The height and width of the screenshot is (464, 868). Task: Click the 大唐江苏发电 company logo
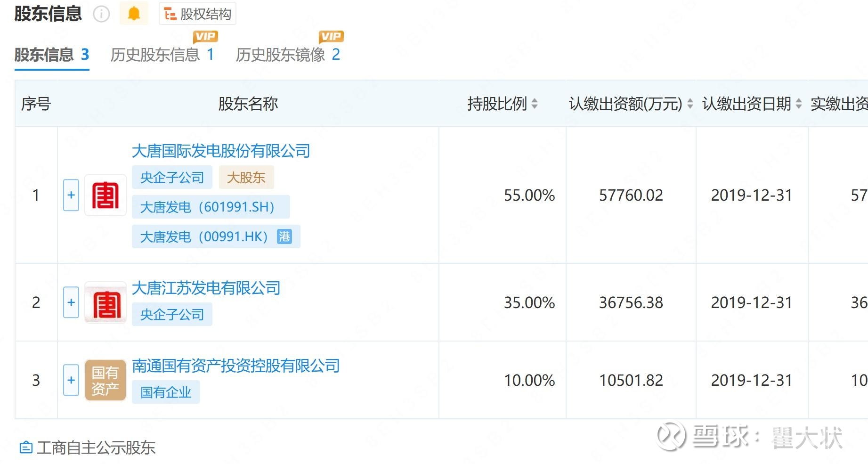pyautogui.click(x=105, y=302)
